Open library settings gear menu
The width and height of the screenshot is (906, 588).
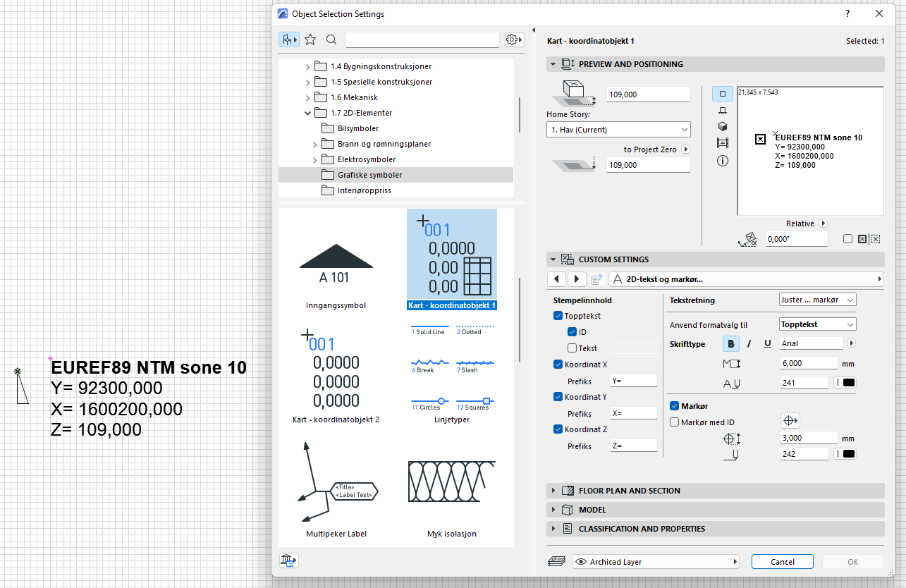tap(515, 40)
